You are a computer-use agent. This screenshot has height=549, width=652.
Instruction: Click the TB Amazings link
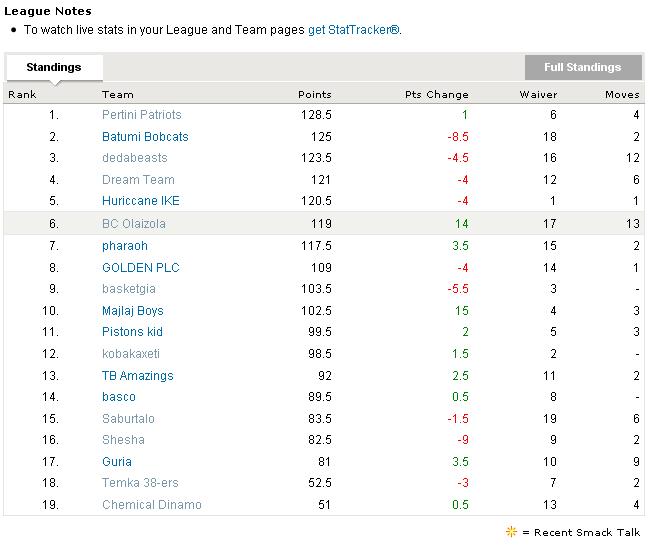click(x=137, y=376)
